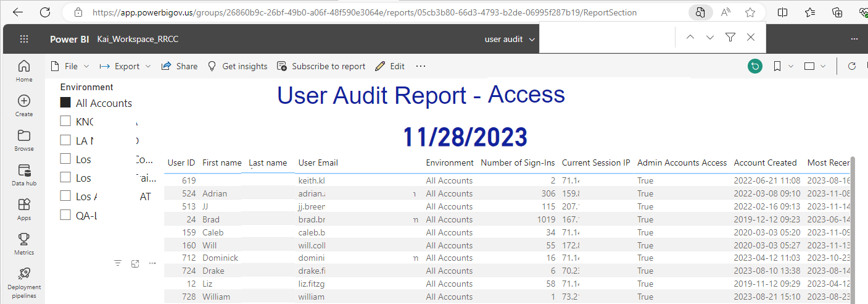
Task: Refresh report visuals
Action: (853, 66)
